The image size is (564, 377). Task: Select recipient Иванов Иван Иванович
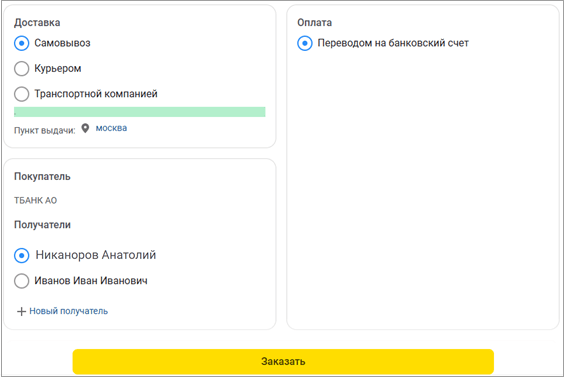pyautogui.click(x=22, y=281)
